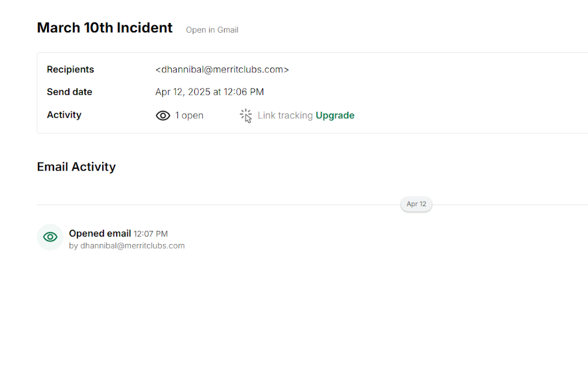This screenshot has width=588, height=375.
Task: Click the link tracking cursor icon
Action: (246, 115)
